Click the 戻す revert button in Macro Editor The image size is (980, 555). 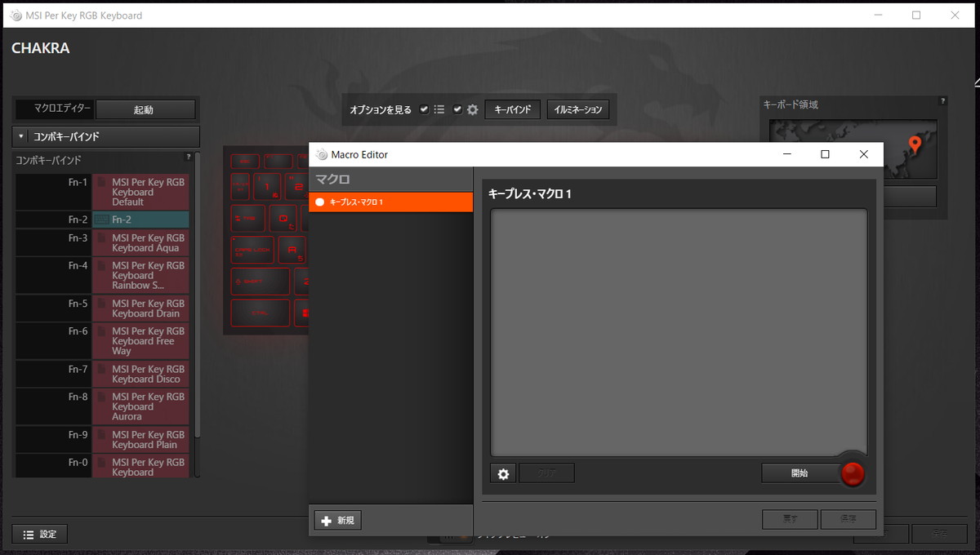click(x=790, y=519)
